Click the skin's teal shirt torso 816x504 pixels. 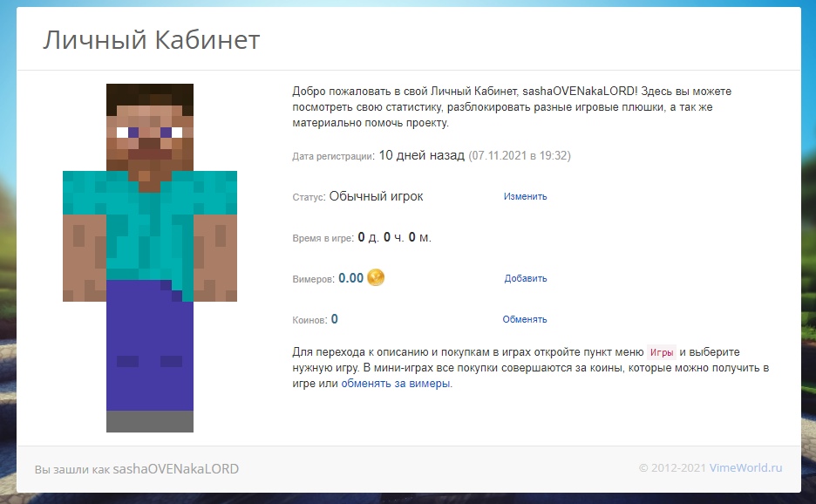tap(149, 225)
